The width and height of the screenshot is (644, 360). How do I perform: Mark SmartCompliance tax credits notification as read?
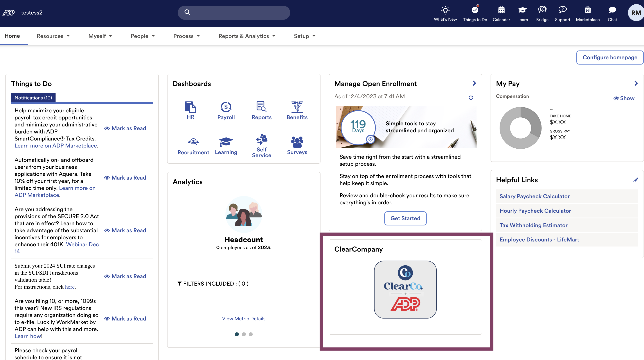point(125,128)
